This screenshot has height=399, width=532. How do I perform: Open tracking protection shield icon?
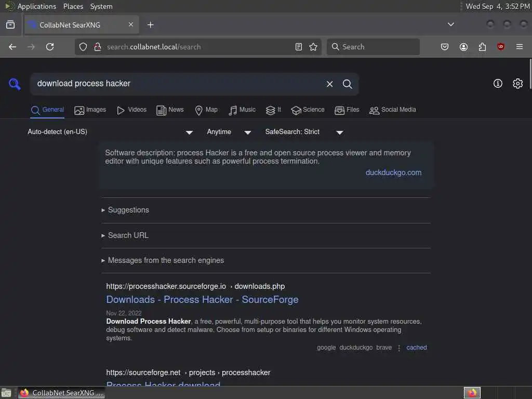click(x=83, y=47)
